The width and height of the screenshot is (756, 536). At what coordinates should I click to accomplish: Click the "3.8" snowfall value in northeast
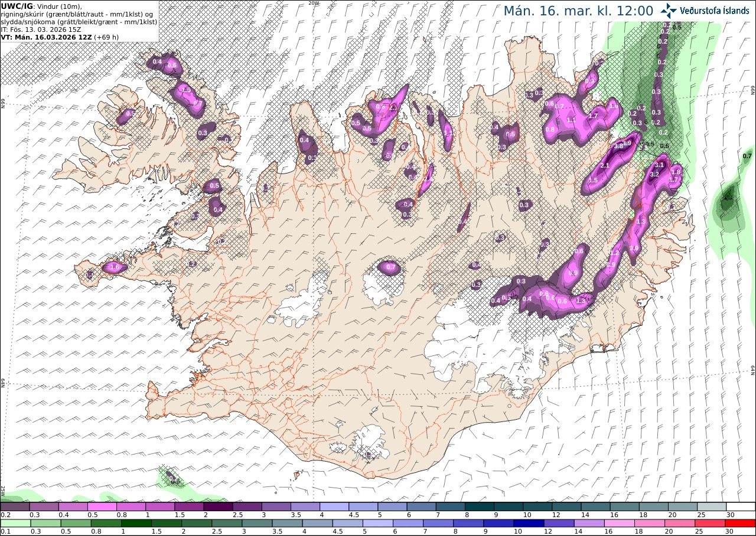(x=619, y=146)
